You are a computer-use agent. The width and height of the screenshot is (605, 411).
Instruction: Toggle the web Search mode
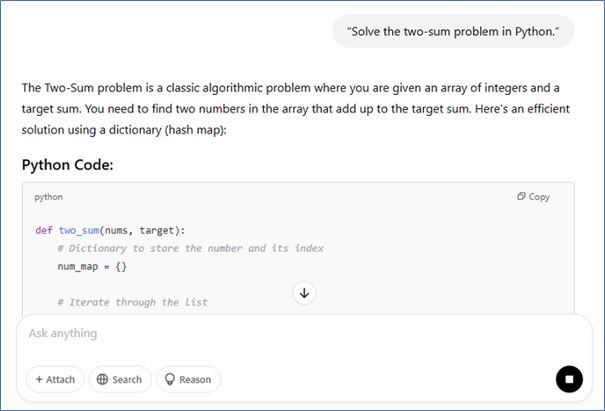(x=120, y=380)
